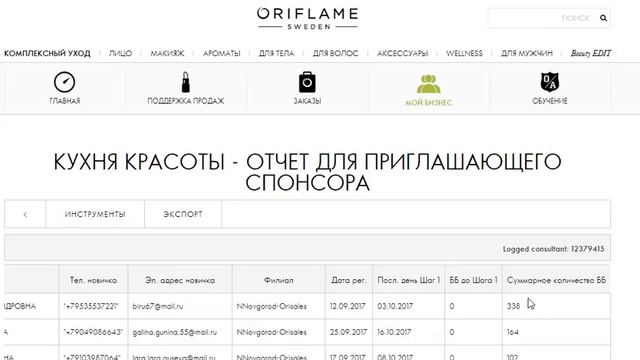
Task: Click total BB value 164
Action: pos(513,332)
